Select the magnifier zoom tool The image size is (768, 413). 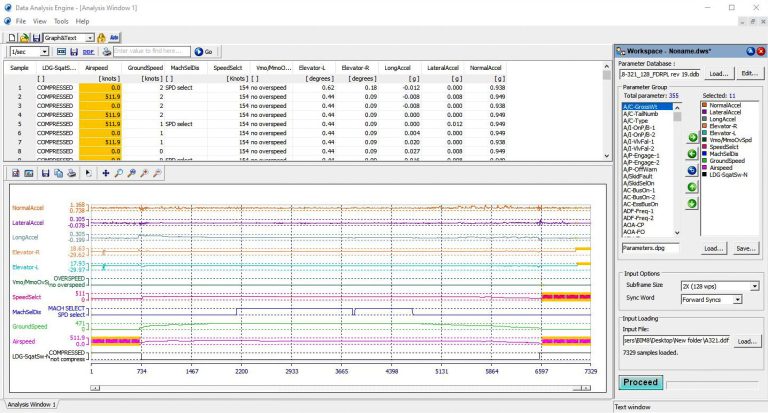coord(119,173)
